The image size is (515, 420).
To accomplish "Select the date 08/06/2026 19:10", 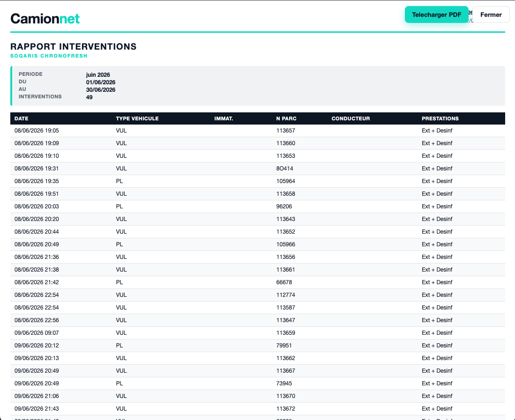I will (x=37, y=156).
